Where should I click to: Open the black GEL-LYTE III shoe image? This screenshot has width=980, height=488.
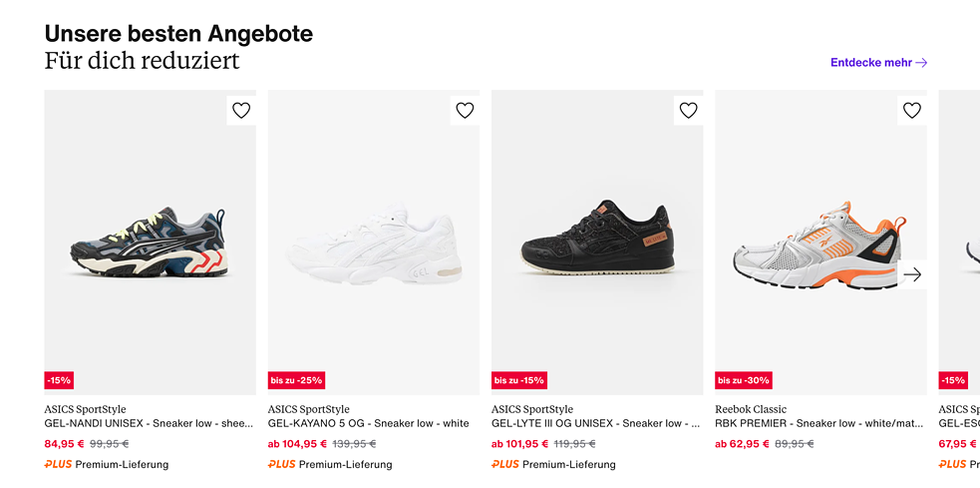tap(596, 244)
